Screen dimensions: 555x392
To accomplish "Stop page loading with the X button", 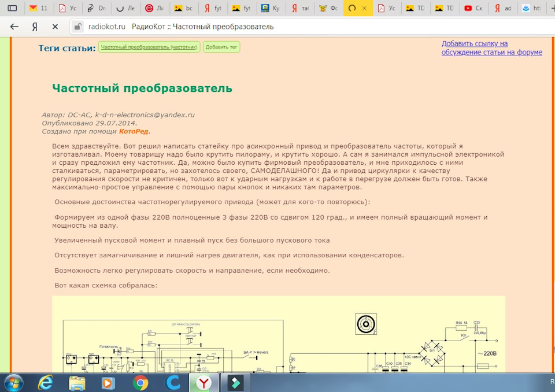I will click(55, 27).
